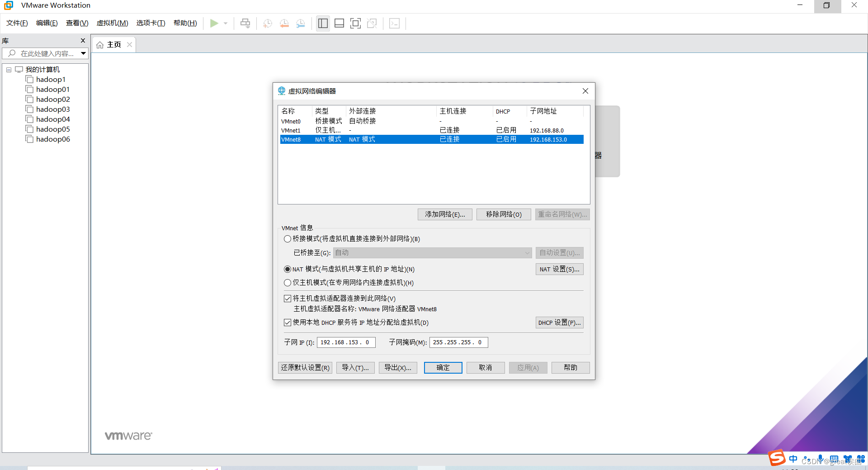Image resolution: width=868 pixels, height=470 pixels.
Task: Click the console view toolbar icon
Action: coord(394,23)
